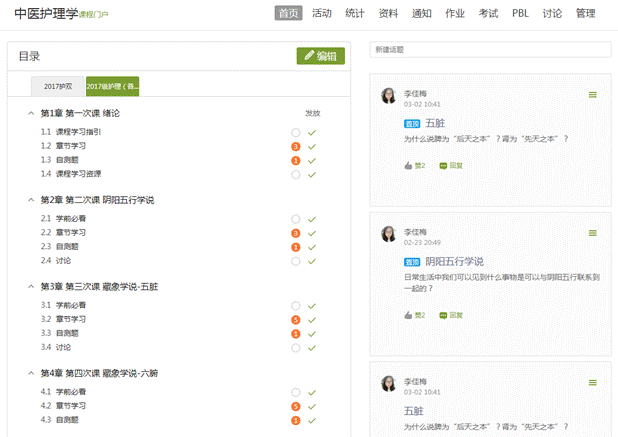Click the checkmark beside 2.4 讨论
Screen dimensions: 618x437
[x=312, y=261]
